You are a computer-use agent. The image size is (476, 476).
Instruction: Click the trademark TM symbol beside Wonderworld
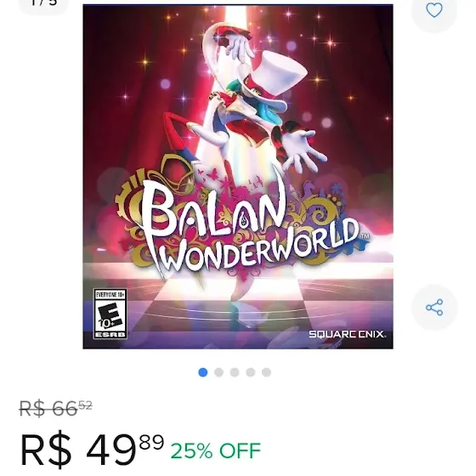[365, 236]
